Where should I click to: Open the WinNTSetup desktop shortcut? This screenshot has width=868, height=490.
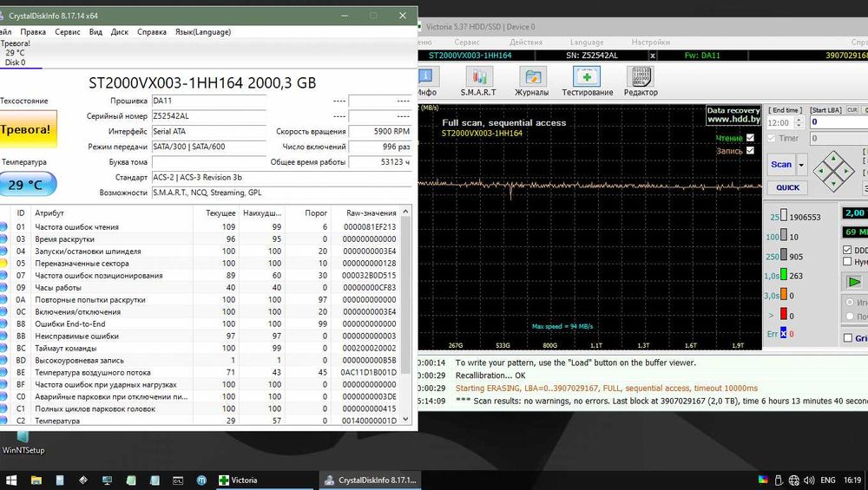click(x=23, y=444)
